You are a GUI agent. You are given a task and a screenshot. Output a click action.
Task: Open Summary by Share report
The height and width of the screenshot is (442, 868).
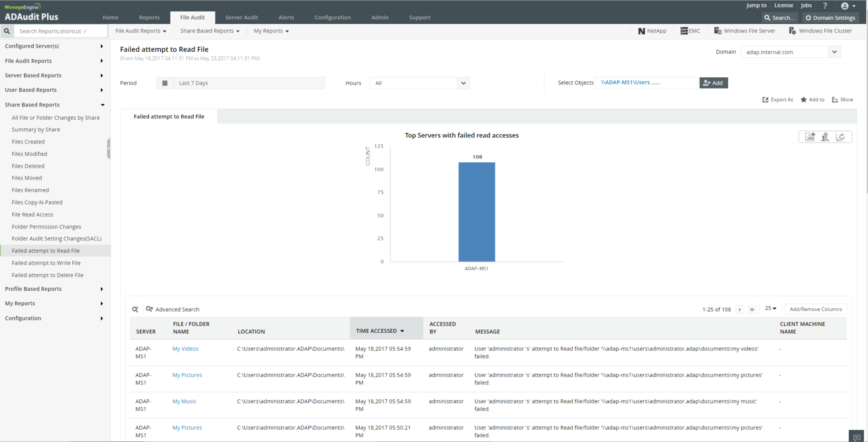[36, 130]
